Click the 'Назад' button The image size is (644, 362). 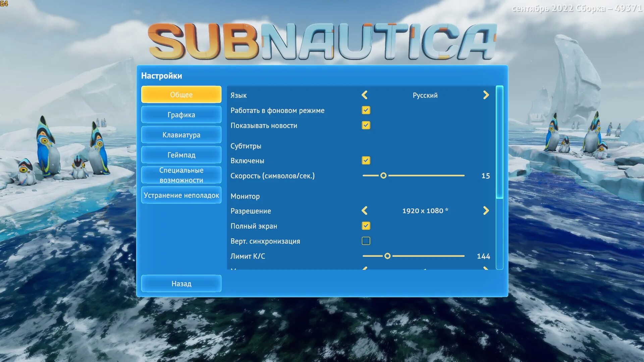tap(181, 284)
